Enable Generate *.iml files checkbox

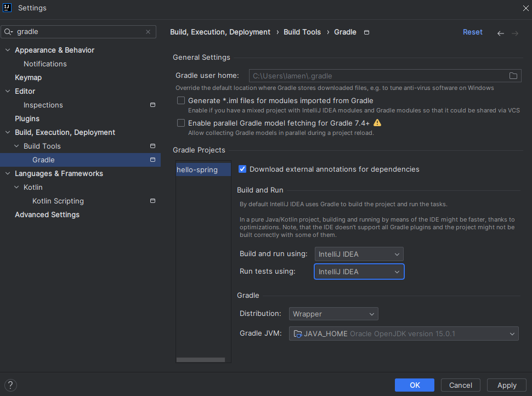click(x=181, y=100)
